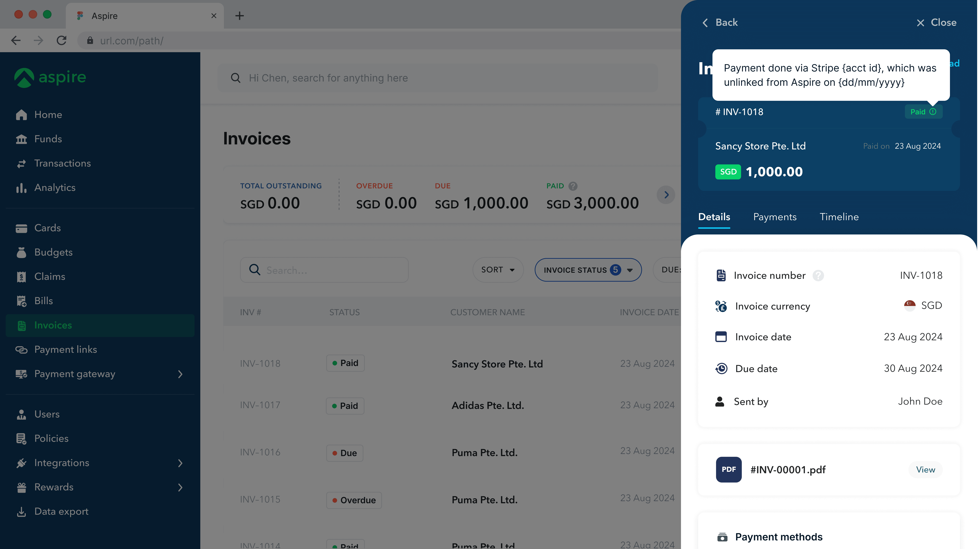Screen dimensions: 980x549
Task: Click the info icon on Paid badge
Action: pyautogui.click(x=933, y=112)
